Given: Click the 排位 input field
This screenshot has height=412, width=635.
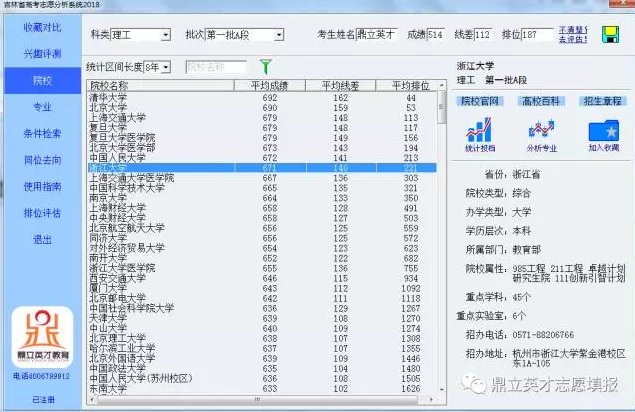Looking at the screenshot, I should coord(537,35).
